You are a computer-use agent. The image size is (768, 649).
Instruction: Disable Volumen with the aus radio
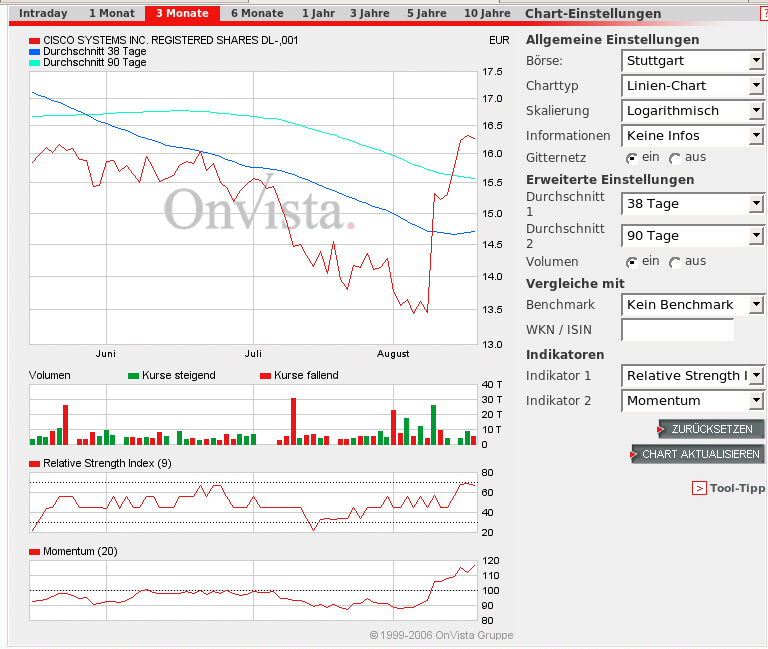(x=675, y=262)
